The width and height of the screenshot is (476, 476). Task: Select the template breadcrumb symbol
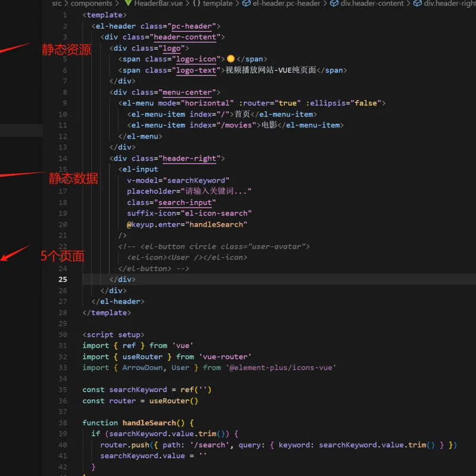[217, 4]
